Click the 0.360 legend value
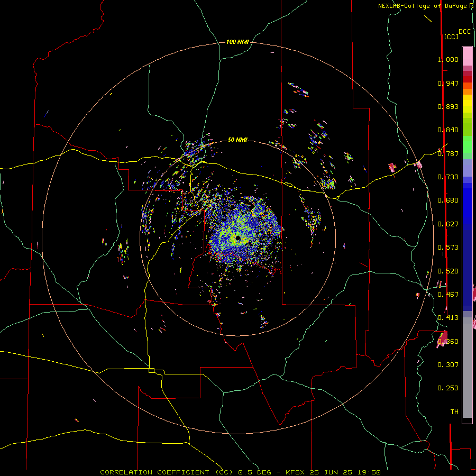 pyautogui.click(x=448, y=342)
